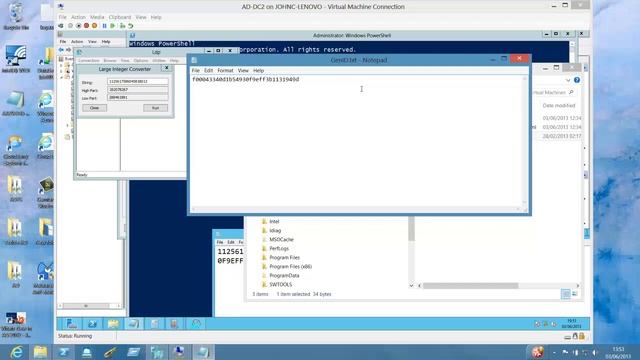Open PowerShell icon on guest taskbar
The image size is (640, 360).
pyautogui.click(x=93, y=324)
